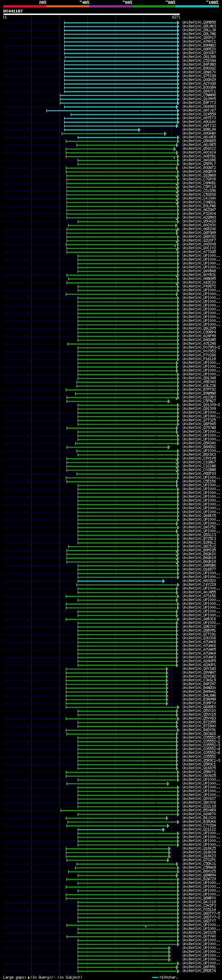This screenshot has width=222, height=980.
Task: Open hit UniRef100_Q93XR7
Action: (199, 53)
